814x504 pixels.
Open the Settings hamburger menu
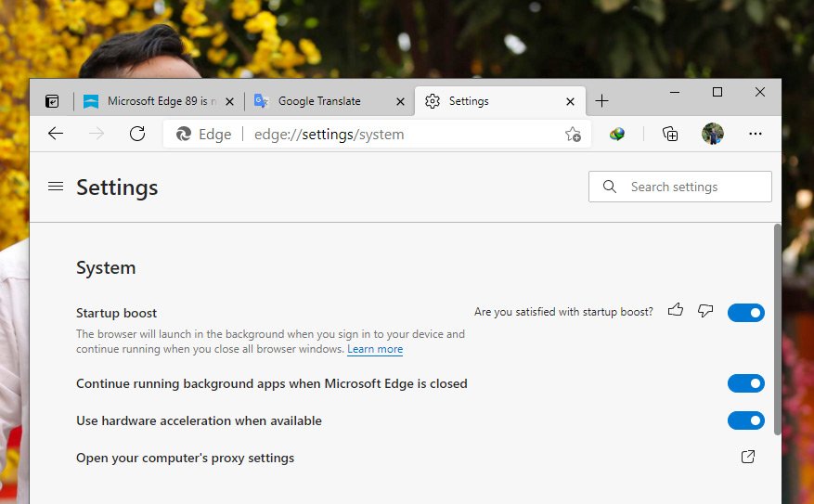56,187
